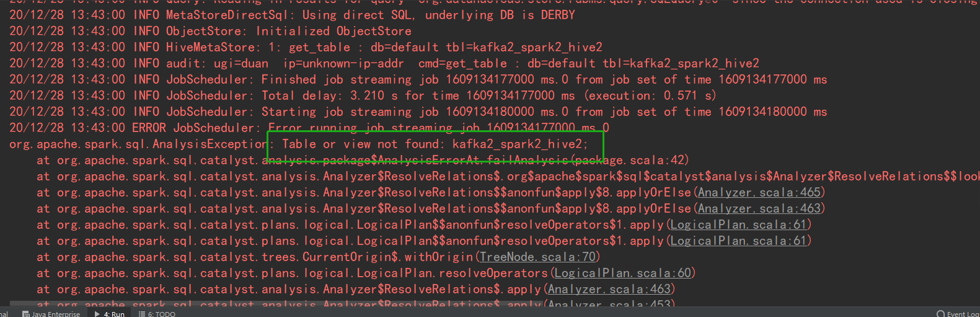This screenshot has width=980, height=317.
Task: Click the 'underlying DB is DERBY' log line
Action: click(292, 15)
